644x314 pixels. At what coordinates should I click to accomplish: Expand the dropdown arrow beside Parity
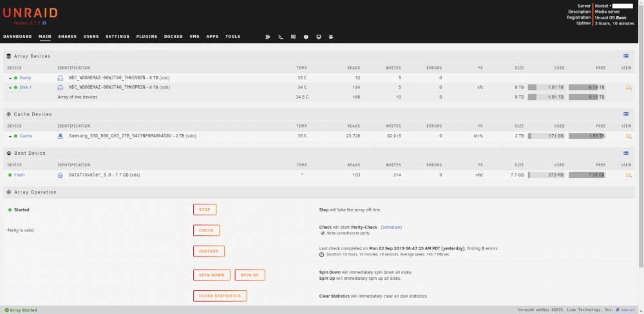pyautogui.click(x=10, y=78)
